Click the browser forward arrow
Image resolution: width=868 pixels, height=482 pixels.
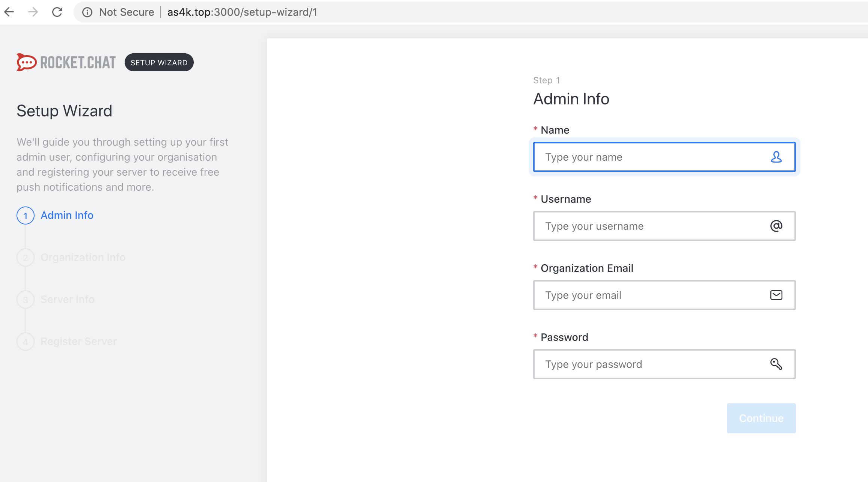[x=33, y=12]
